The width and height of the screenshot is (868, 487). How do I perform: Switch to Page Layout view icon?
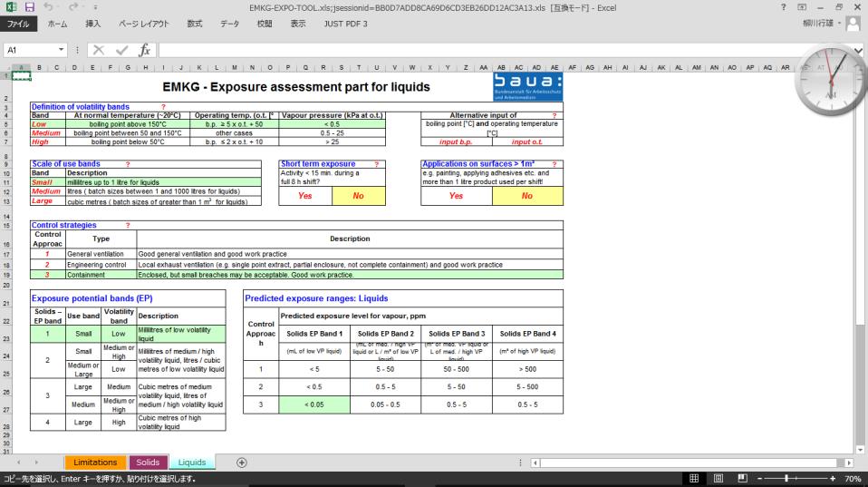pyautogui.click(x=719, y=478)
